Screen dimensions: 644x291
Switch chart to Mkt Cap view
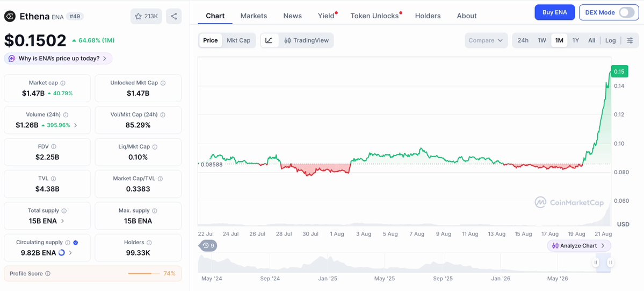[x=238, y=40]
